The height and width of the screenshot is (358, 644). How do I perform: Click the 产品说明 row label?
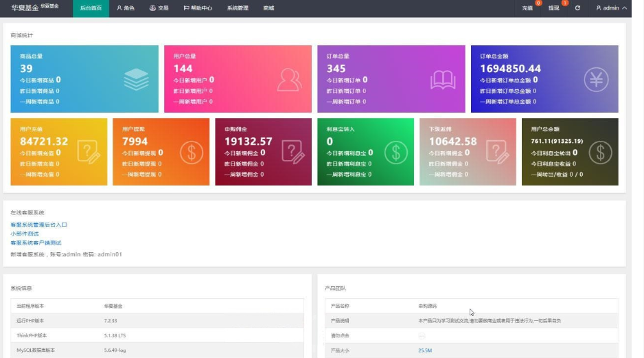coord(340,321)
